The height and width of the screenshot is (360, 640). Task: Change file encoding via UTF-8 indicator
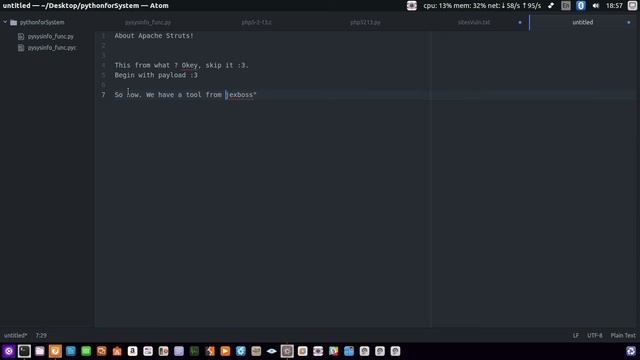point(595,336)
